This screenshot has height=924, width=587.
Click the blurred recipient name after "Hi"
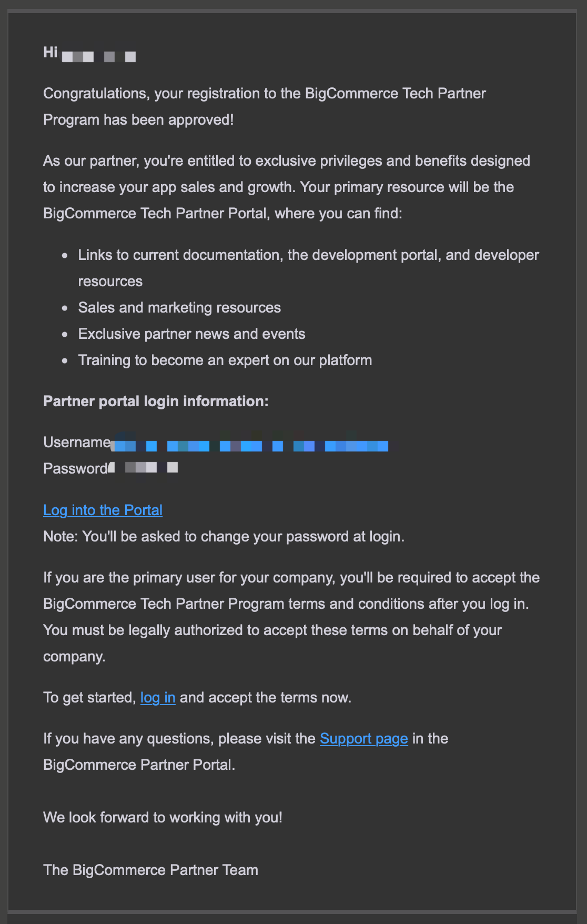pos(99,56)
